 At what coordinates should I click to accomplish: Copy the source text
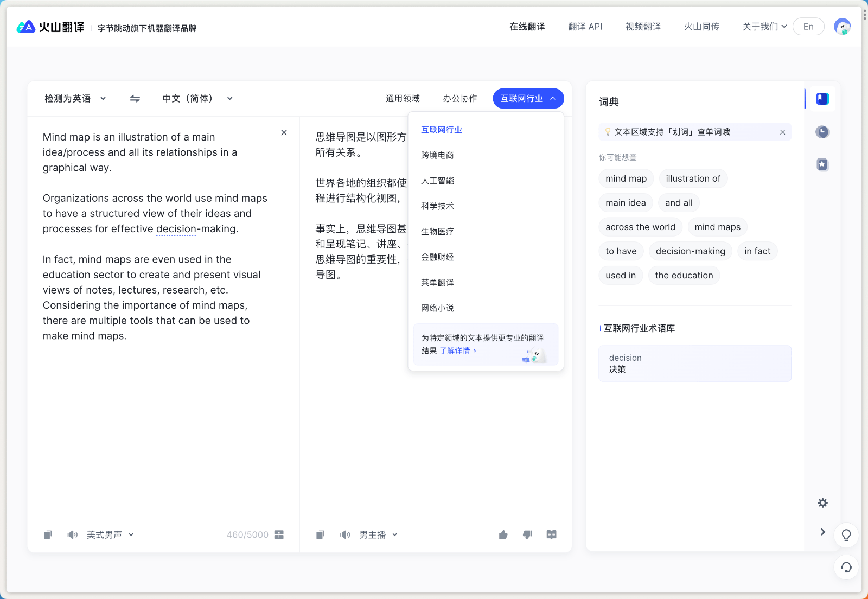tap(48, 535)
